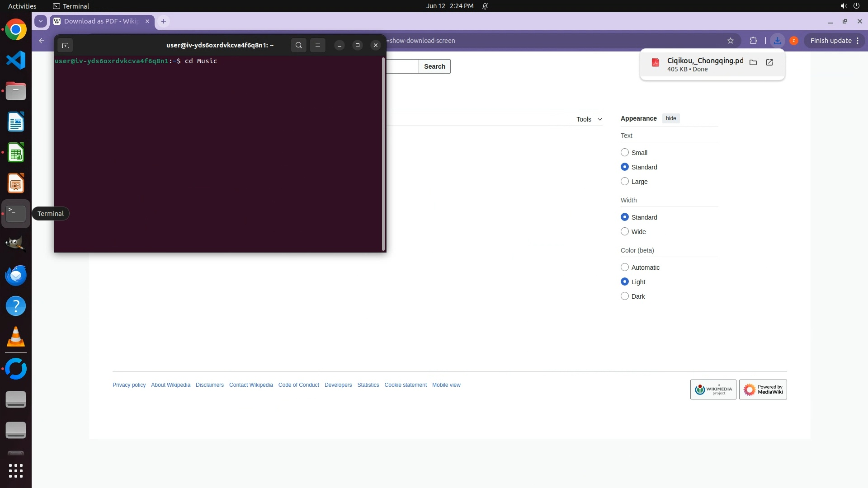Click the terminal search icon
Screen dimensions: 868x488
pyautogui.click(x=298, y=45)
